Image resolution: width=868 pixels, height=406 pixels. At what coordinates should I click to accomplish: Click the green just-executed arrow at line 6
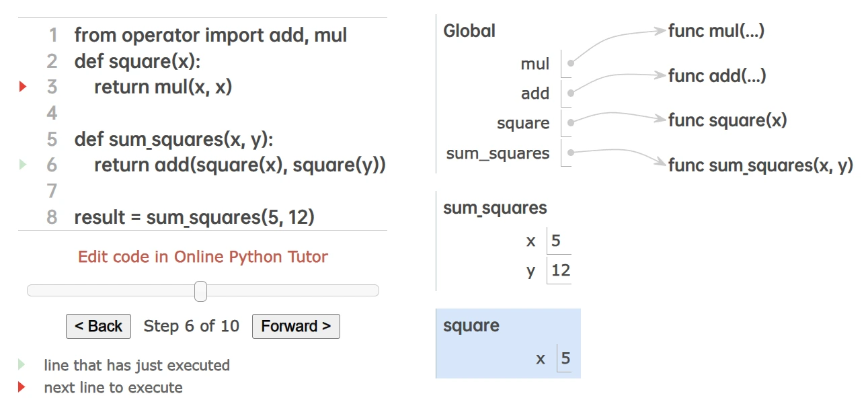23,165
